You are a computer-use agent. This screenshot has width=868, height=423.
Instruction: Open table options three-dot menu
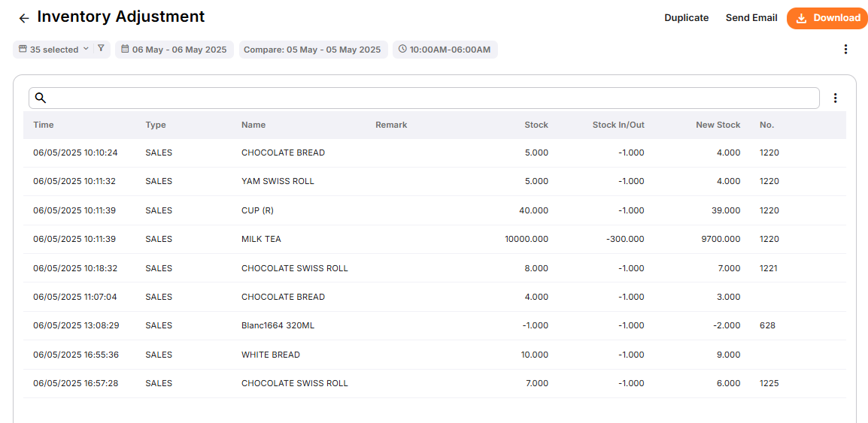pos(835,98)
